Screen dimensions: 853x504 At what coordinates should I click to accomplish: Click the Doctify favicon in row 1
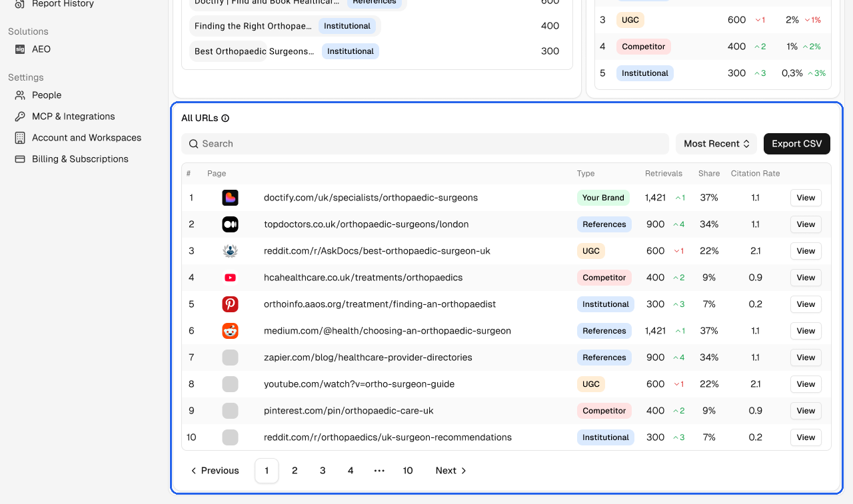click(x=230, y=198)
